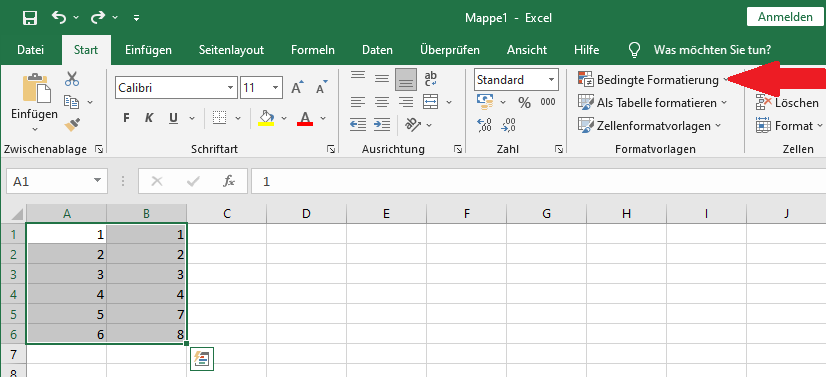
Task: Open the font size 11 dropdown
Action: point(276,88)
